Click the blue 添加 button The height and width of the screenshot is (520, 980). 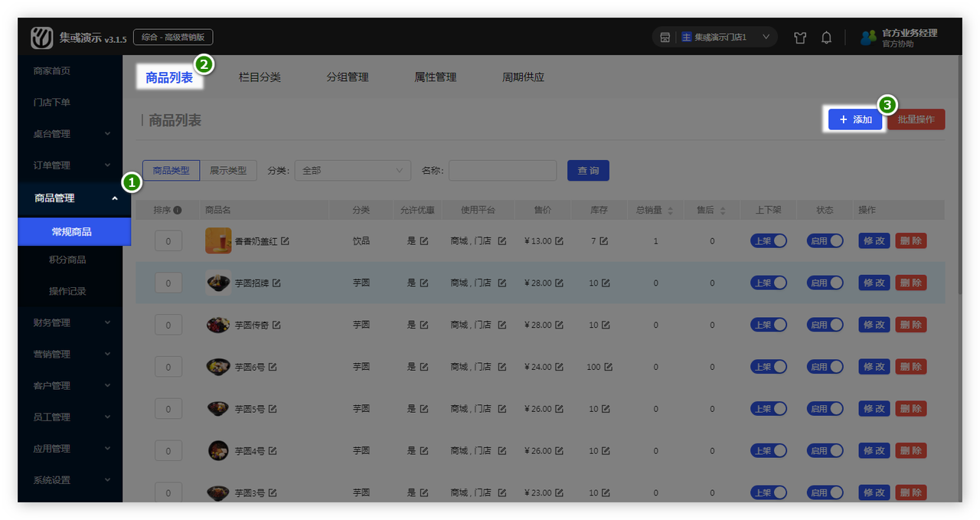click(x=855, y=119)
